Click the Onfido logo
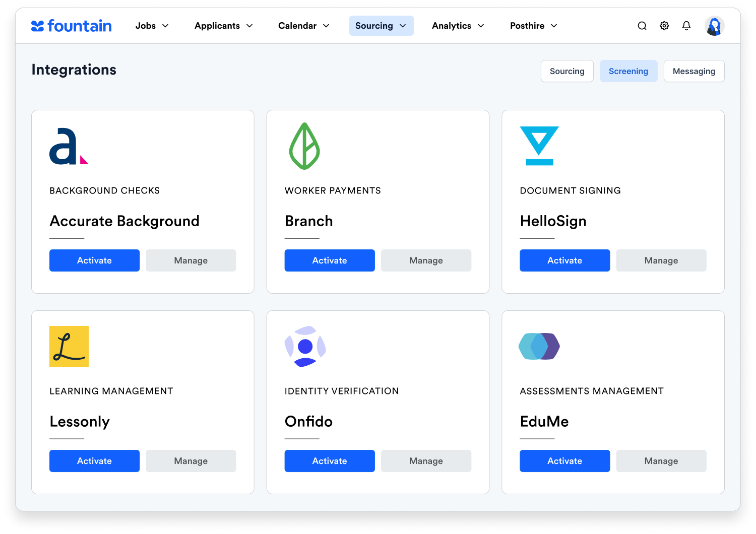Viewport: 756px width, 534px height. pos(305,347)
